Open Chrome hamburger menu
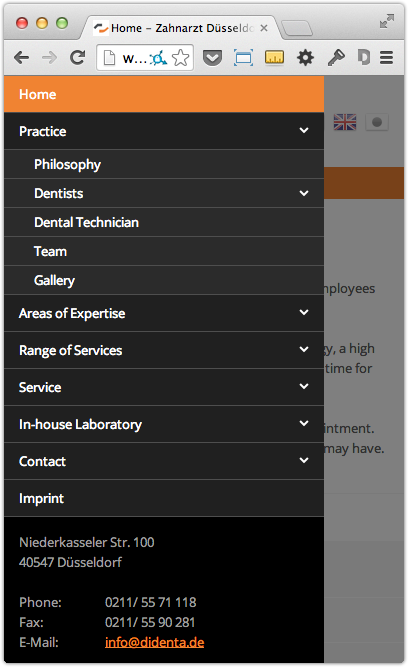The width and height of the screenshot is (408, 667). 386,57
